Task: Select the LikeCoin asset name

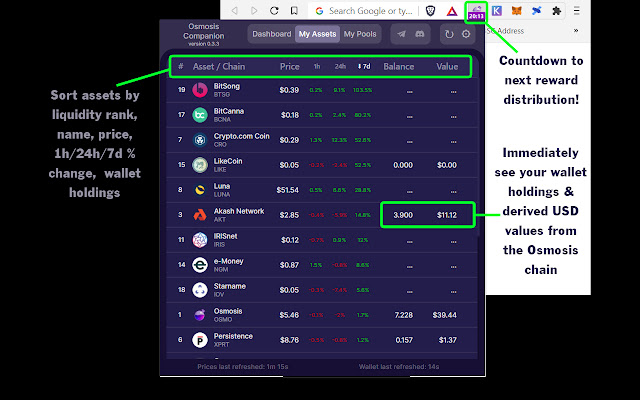Action: [228, 161]
